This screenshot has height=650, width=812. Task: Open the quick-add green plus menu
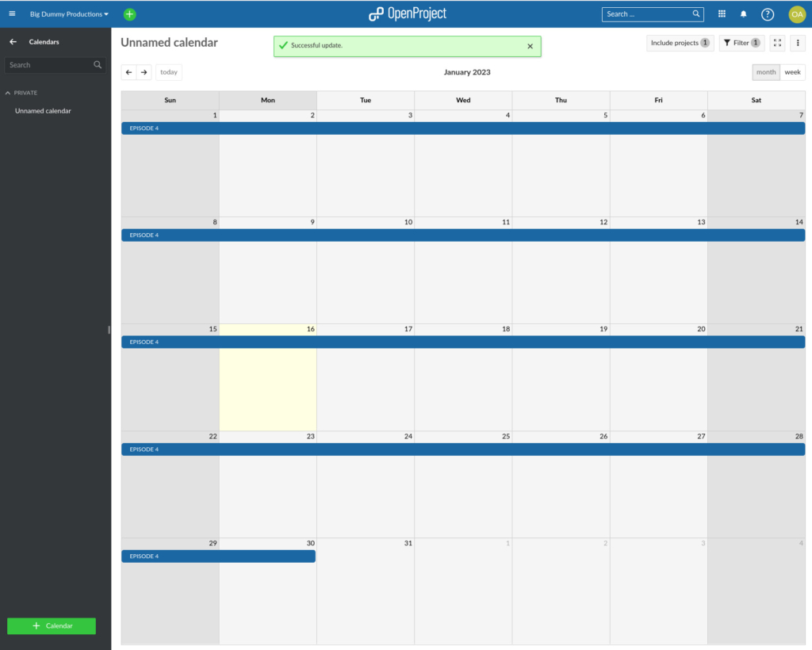click(128, 13)
